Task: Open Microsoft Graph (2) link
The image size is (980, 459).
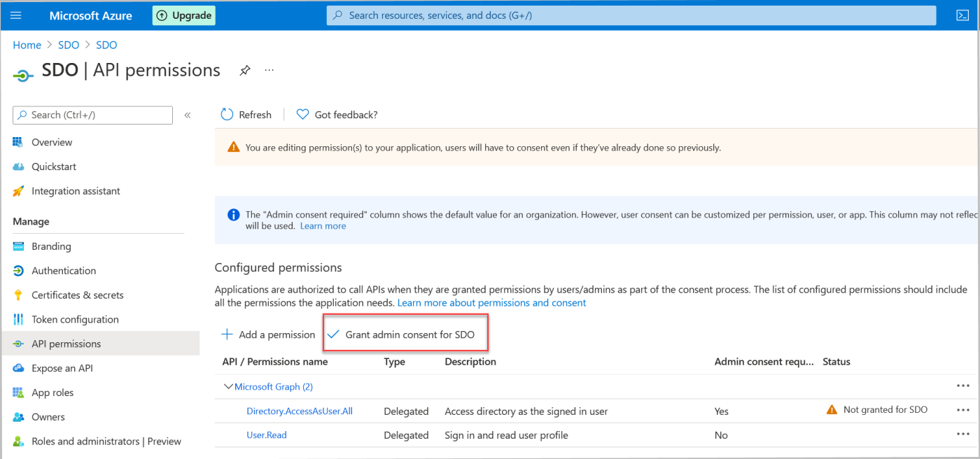Action: pyautogui.click(x=273, y=386)
